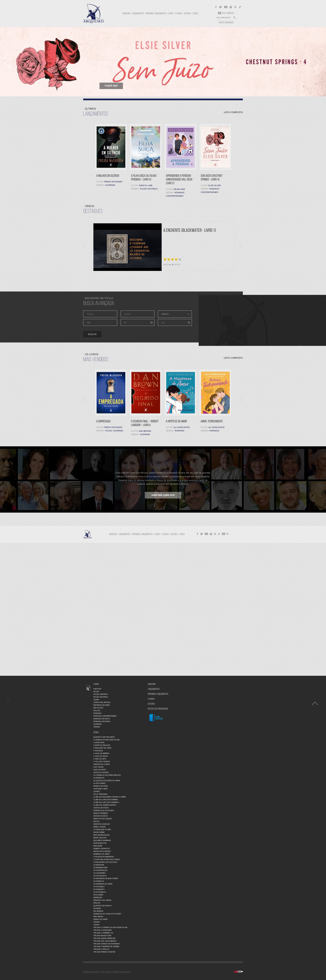Click Saiba Mais Sobre Eles button
Screen dimensions: 326x980
[163, 495]
